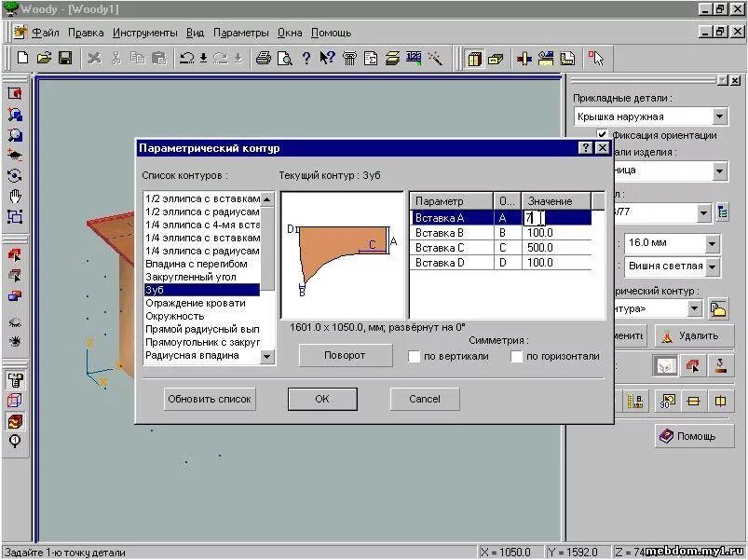Open the 'Правка' menu
The height and width of the screenshot is (560, 748).
pos(86,33)
